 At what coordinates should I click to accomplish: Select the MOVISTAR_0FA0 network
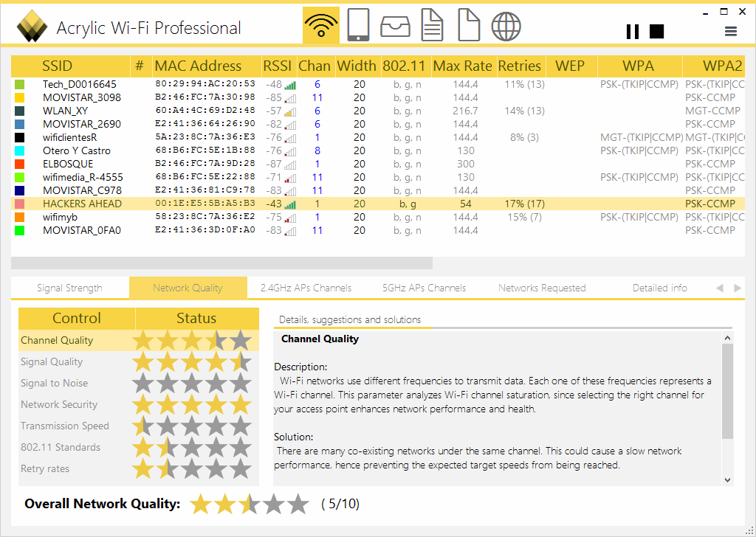378,231
